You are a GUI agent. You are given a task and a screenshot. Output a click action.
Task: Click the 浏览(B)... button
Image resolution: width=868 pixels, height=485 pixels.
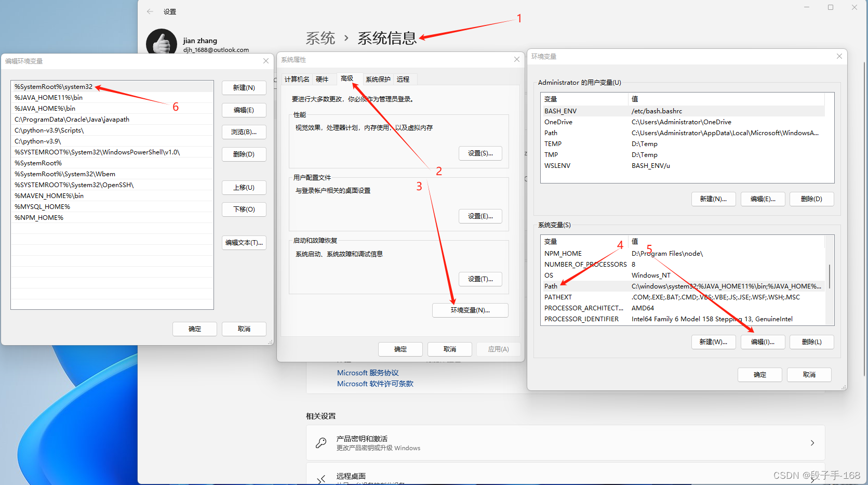pos(244,132)
